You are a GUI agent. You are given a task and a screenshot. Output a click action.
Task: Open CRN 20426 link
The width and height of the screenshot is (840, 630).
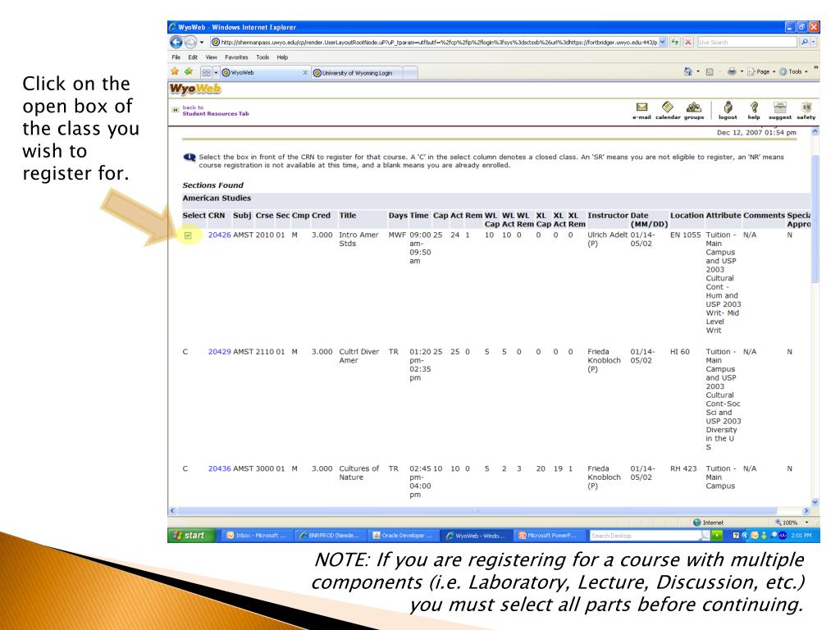click(x=219, y=235)
